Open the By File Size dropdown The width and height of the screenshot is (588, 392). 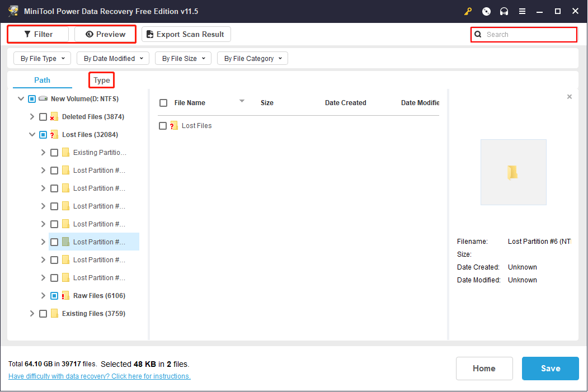pyautogui.click(x=183, y=59)
